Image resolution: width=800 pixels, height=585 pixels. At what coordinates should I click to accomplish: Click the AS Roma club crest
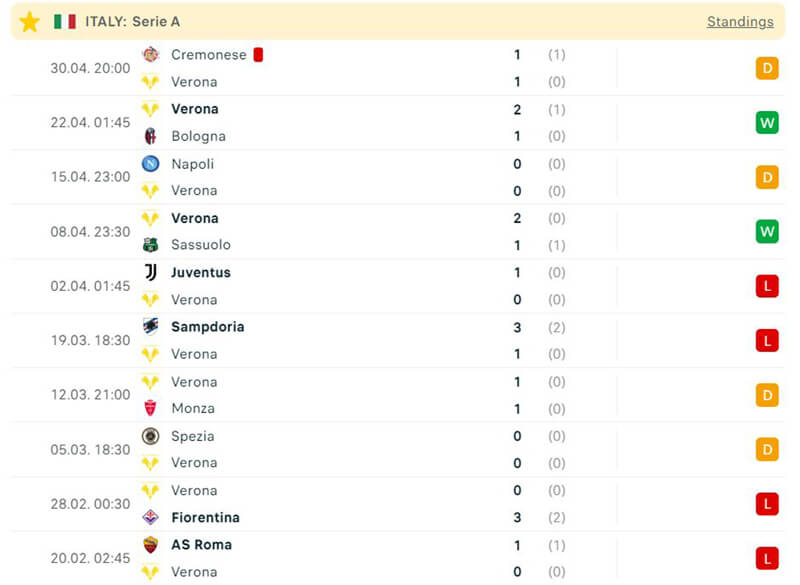coord(150,545)
